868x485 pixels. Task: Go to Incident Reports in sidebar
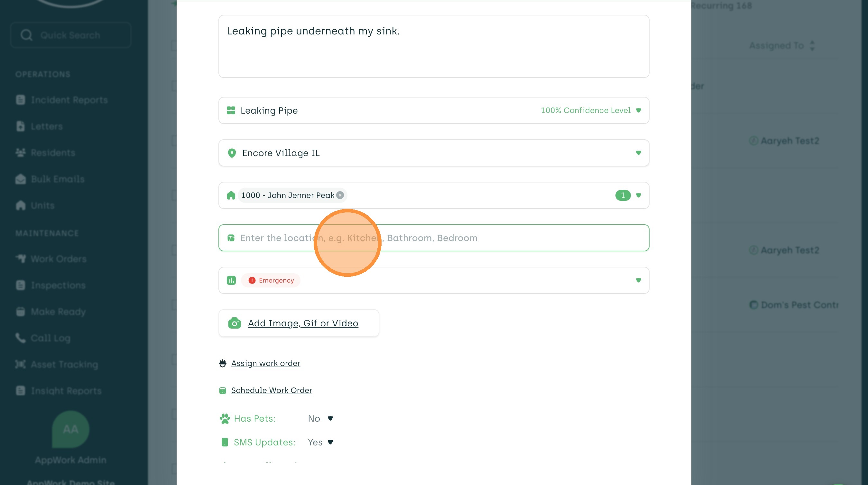click(x=69, y=100)
